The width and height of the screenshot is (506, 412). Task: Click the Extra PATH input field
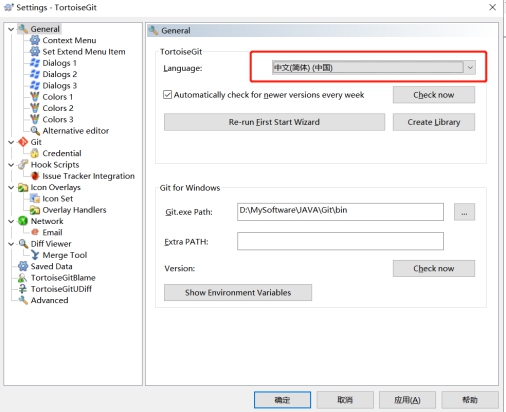(x=340, y=241)
